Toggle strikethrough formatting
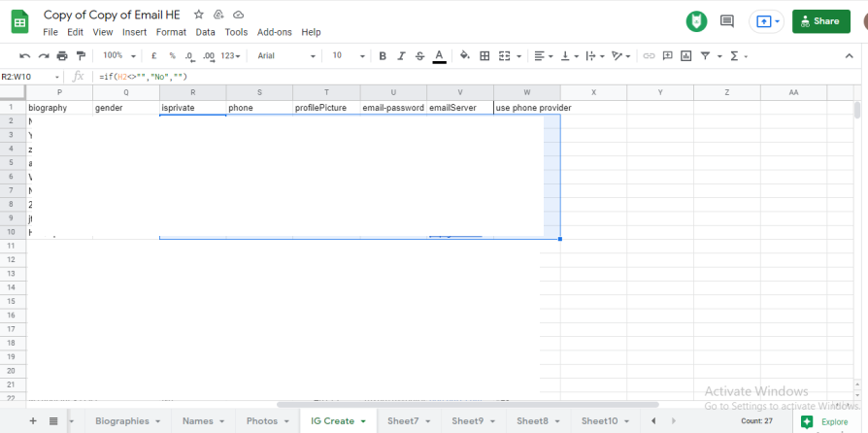This screenshot has width=868, height=433. 420,56
